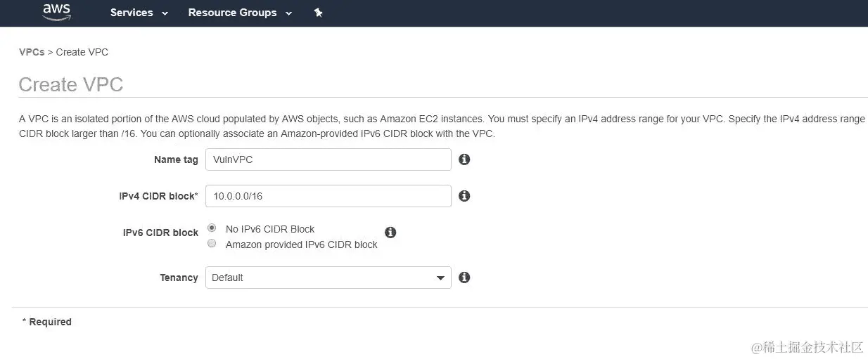Show info for IPv4 CIDR block field
Image resolution: width=868 pixels, height=359 pixels.
coord(464,196)
